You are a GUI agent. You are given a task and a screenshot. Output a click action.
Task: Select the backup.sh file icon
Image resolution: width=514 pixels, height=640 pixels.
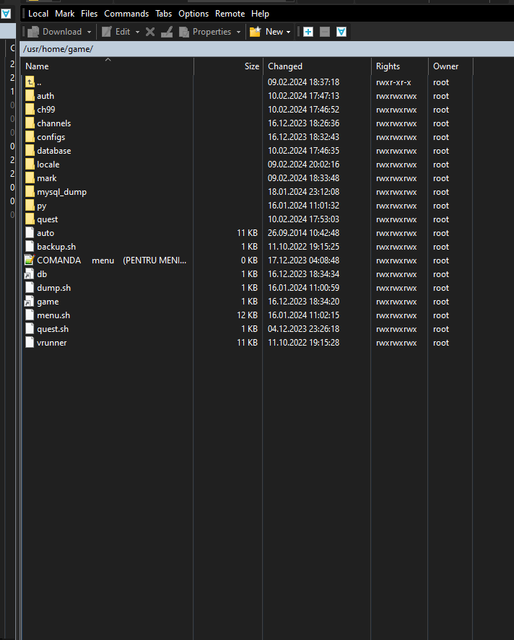point(30,247)
